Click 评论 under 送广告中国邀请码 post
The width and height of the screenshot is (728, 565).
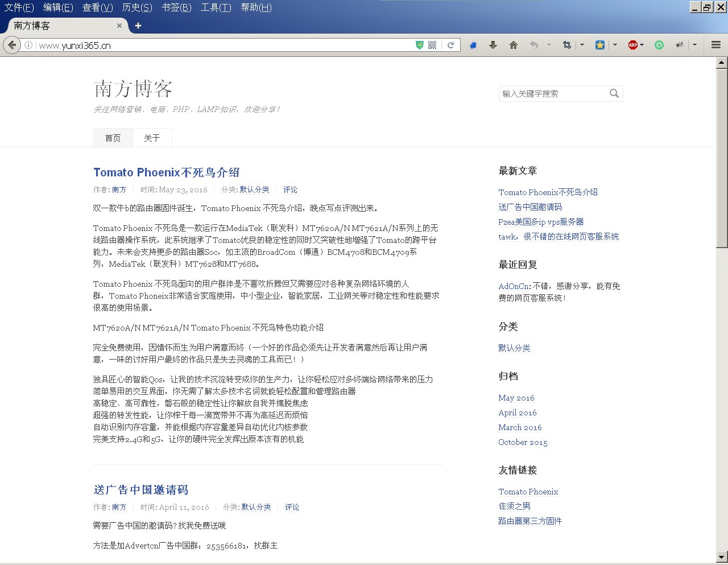click(292, 507)
